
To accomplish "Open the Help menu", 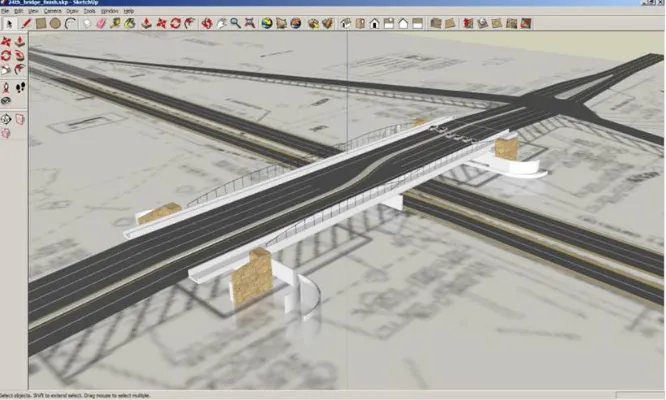I will [128, 11].
